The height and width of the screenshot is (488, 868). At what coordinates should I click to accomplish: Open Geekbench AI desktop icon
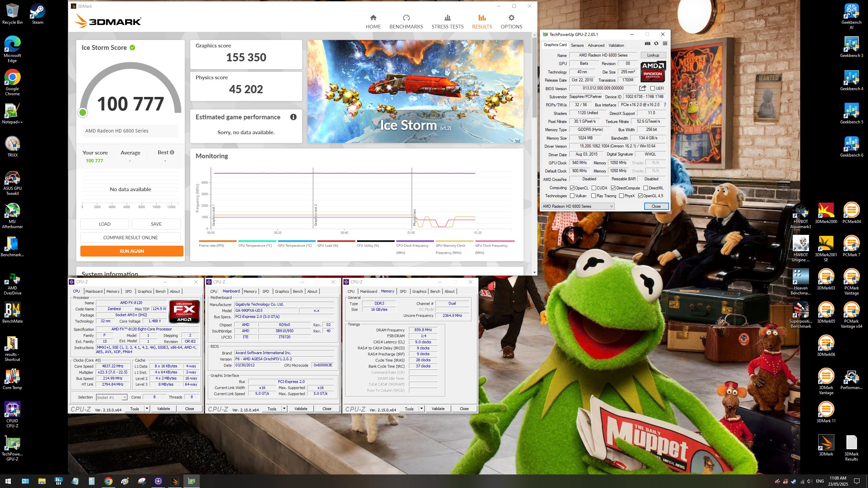click(851, 16)
